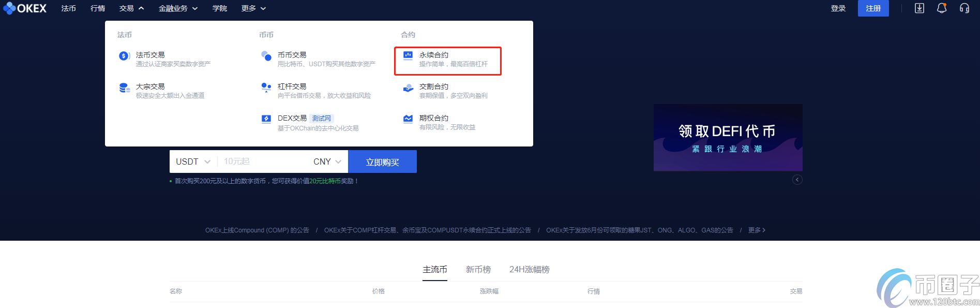Collapse the 交易 dropdown menu
980x308 pixels.
[x=131, y=8]
